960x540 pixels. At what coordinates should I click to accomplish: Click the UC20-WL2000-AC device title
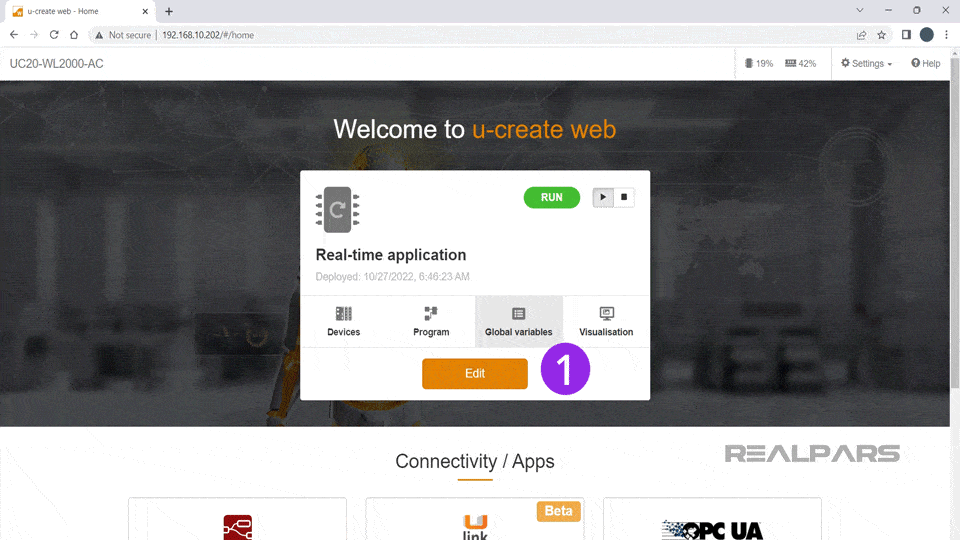[56, 64]
